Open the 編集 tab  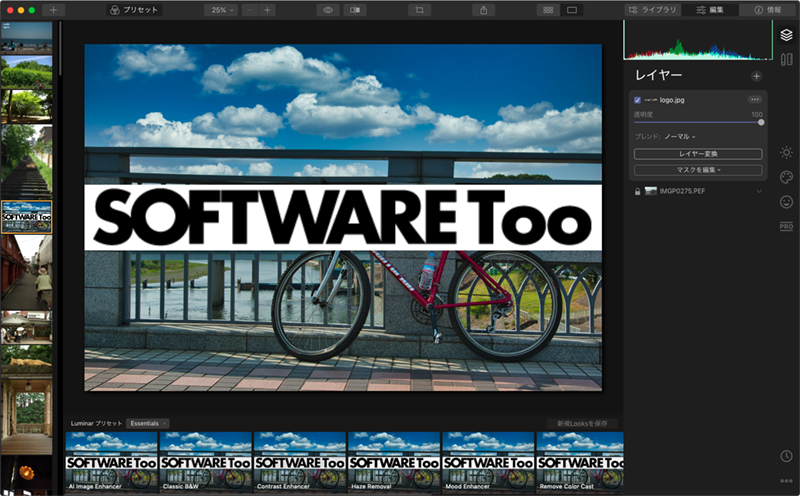pos(710,10)
